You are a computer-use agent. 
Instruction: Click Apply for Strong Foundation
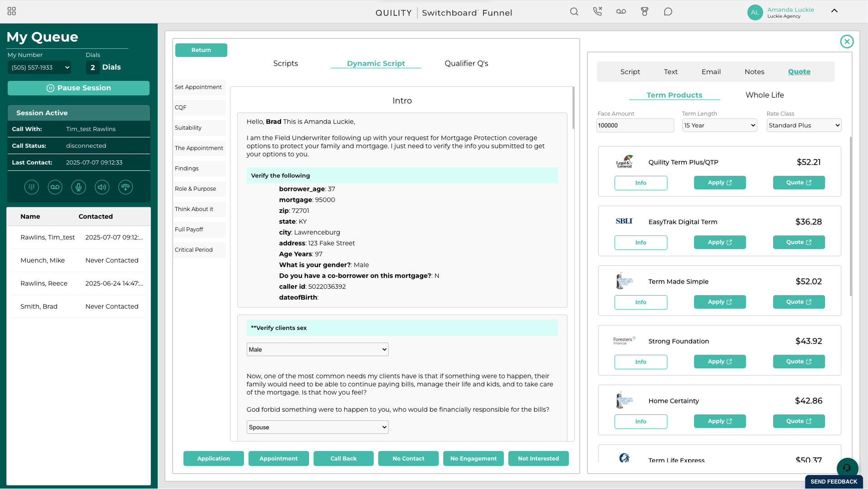[x=720, y=362]
